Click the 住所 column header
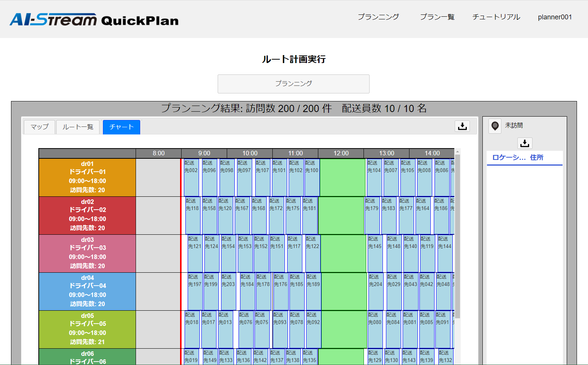 pos(536,158)
